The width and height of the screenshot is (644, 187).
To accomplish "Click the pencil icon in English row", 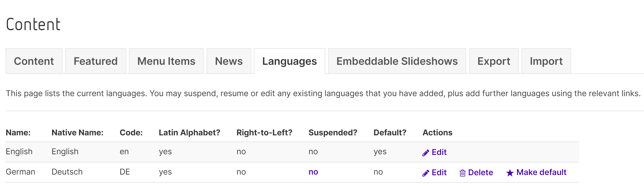I will coord(426,153).
